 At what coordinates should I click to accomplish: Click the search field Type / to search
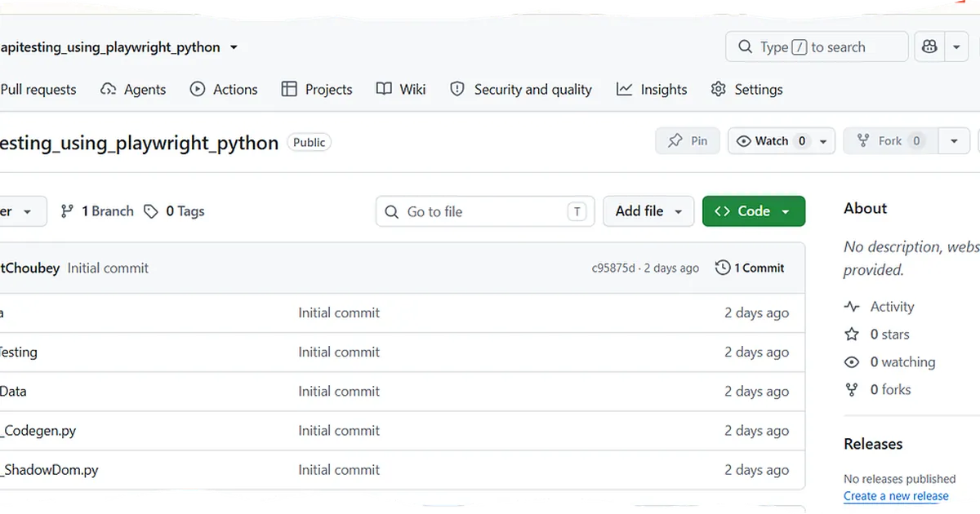(817, 47)
